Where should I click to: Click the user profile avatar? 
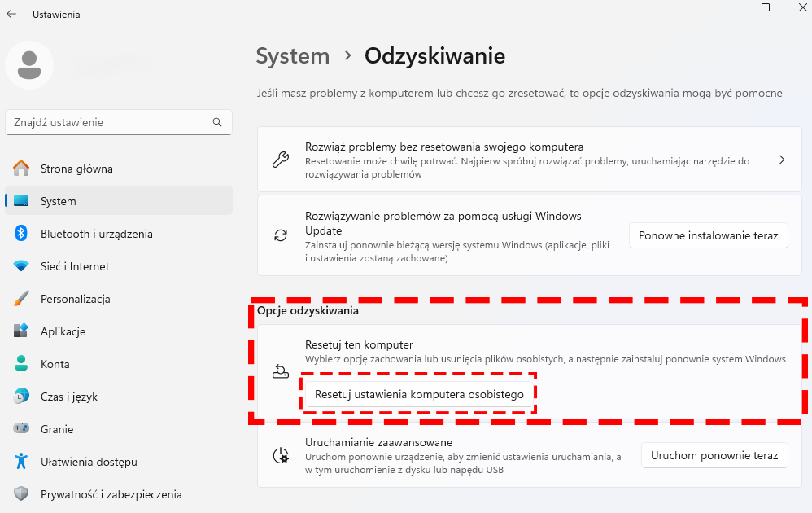pyautogui.click(x=29, y=65)
